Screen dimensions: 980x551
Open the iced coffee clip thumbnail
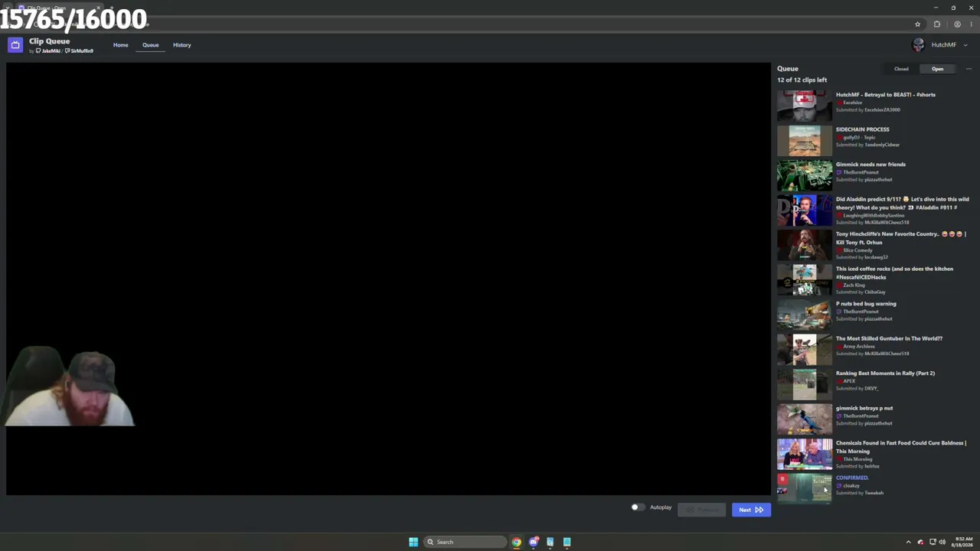pyautogui.click(x=805, y=280)
